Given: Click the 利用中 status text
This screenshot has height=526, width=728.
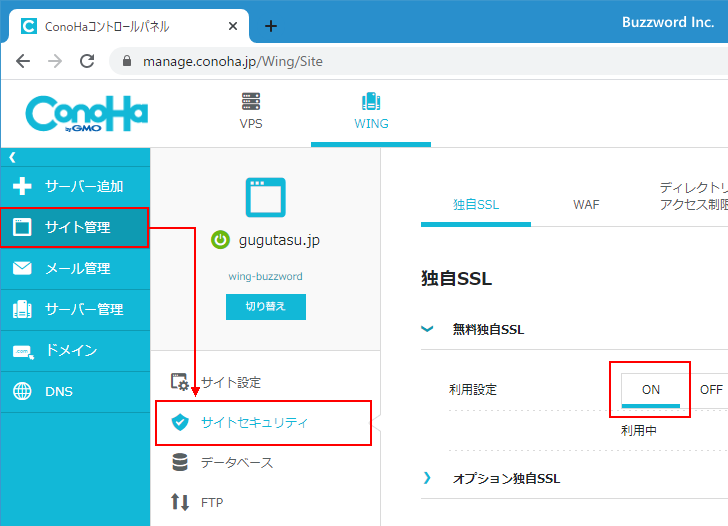Looking at the screenshot, I should [638, 431].
